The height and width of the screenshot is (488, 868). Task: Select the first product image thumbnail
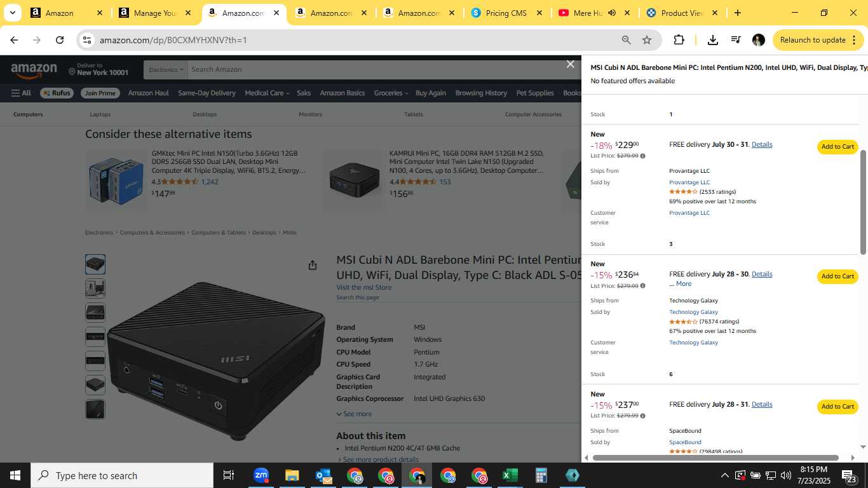tap(95, 264)
